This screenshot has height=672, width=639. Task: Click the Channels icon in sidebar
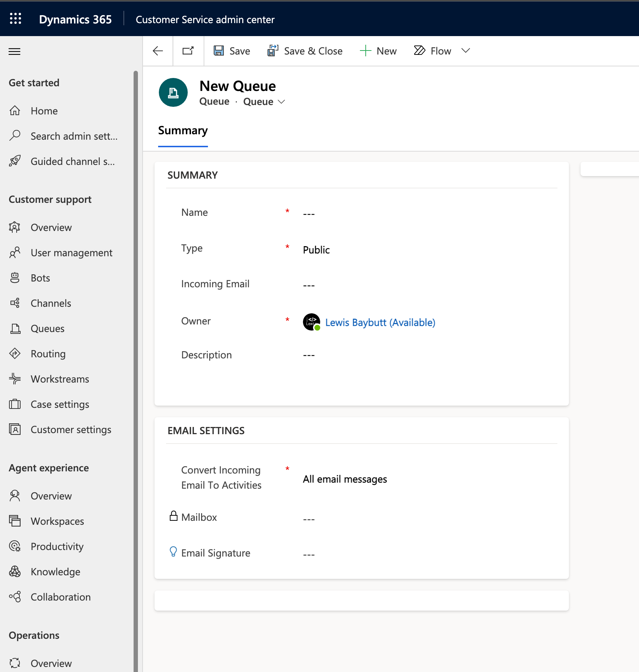coord(15,303)
